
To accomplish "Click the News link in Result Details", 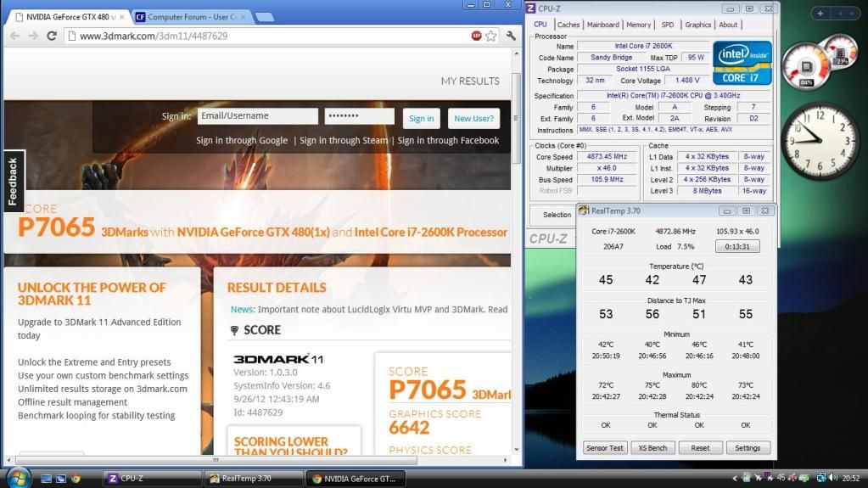I will click(243, 310).
